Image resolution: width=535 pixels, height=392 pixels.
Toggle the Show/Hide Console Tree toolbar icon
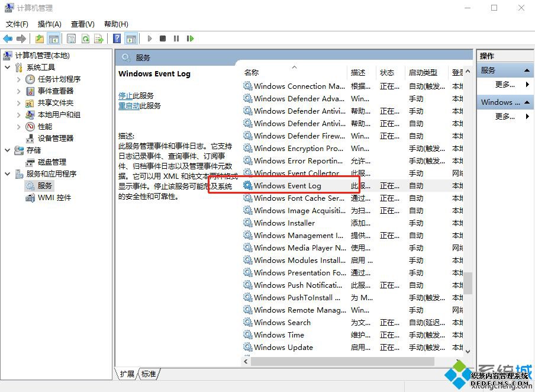click(54, 38)
